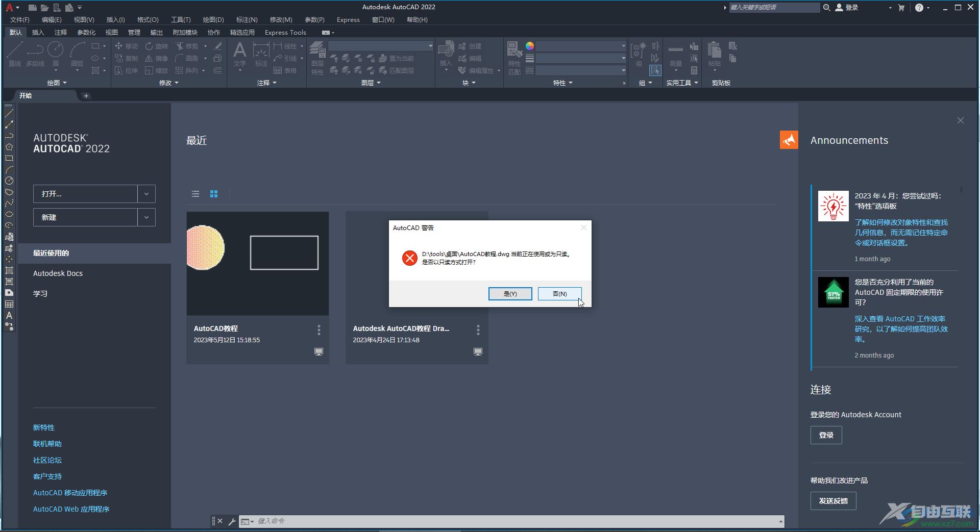Select the Arc (圆弧) tool

tap(77, 54)
